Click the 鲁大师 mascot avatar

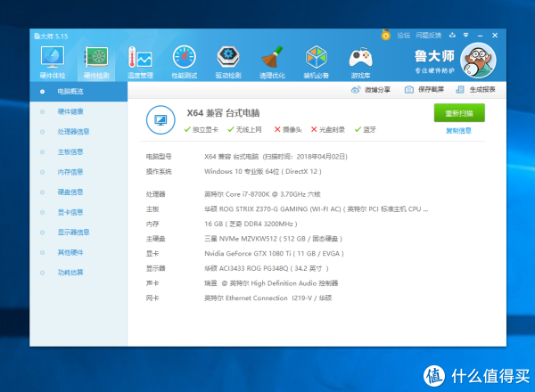(478, 61)
